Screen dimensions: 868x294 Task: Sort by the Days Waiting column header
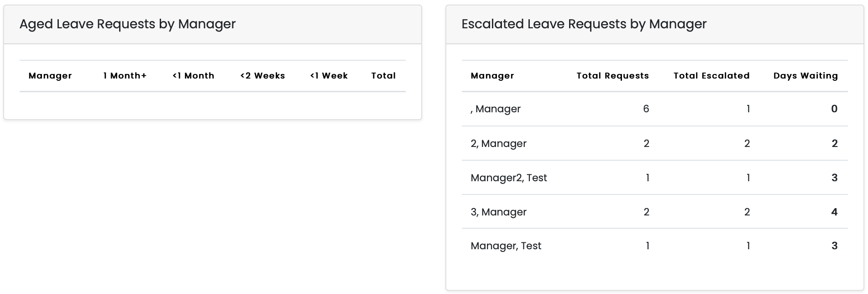(805, 76)
